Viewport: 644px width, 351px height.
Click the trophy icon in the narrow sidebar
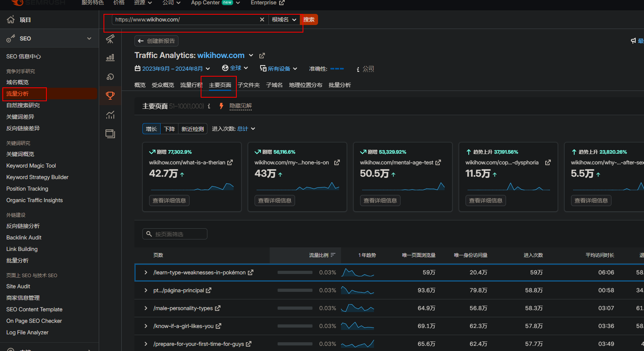(110, 96)
